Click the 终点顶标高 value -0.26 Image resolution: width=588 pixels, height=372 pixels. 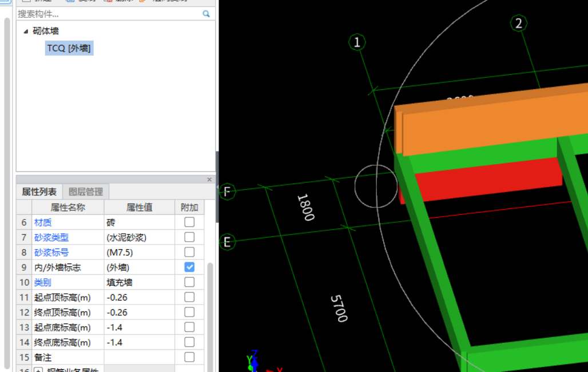point(139,312)
